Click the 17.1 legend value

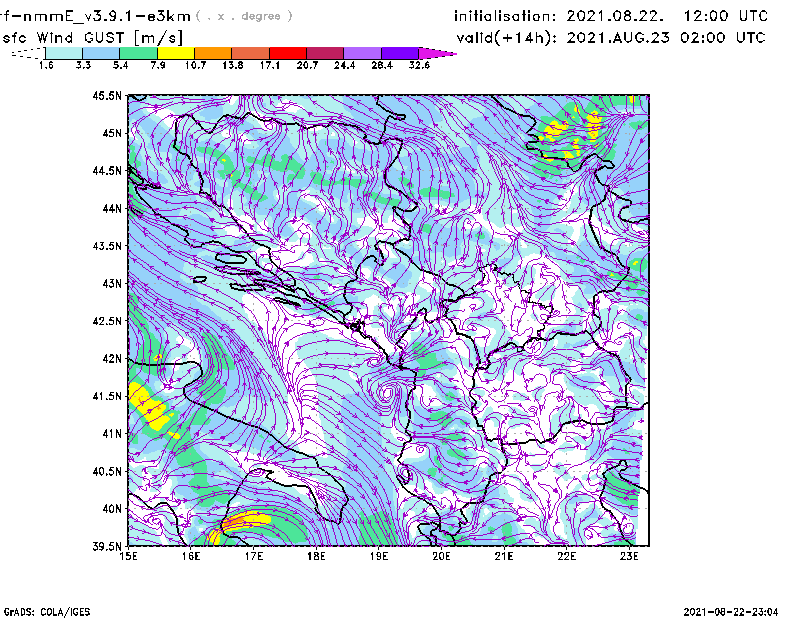click(x=269, y=65)
